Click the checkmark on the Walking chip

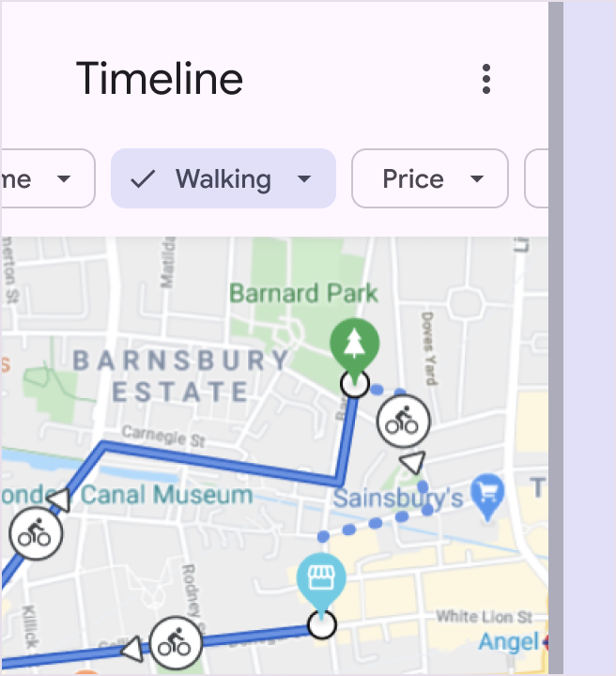[143, 178]
